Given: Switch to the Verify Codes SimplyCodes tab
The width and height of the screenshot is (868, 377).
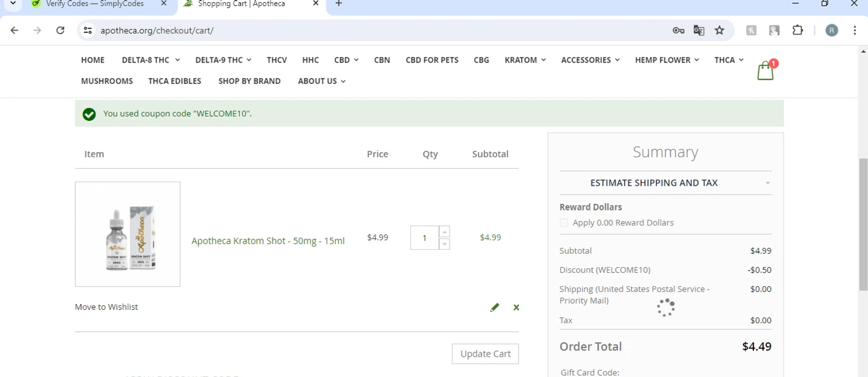Looking at the screenshot, I should tap(95, 4).
